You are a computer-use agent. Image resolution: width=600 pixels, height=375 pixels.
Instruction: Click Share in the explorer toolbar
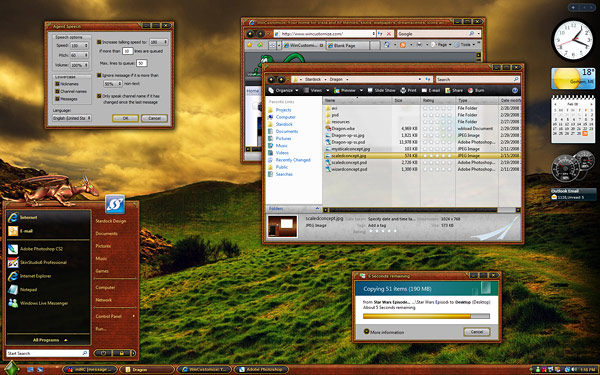pos(454,90)
